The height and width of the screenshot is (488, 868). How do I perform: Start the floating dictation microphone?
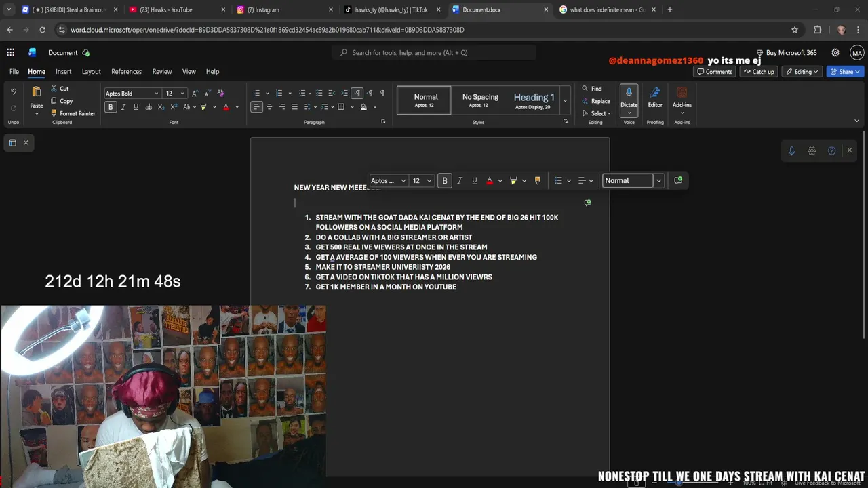[x=791, y=150]
